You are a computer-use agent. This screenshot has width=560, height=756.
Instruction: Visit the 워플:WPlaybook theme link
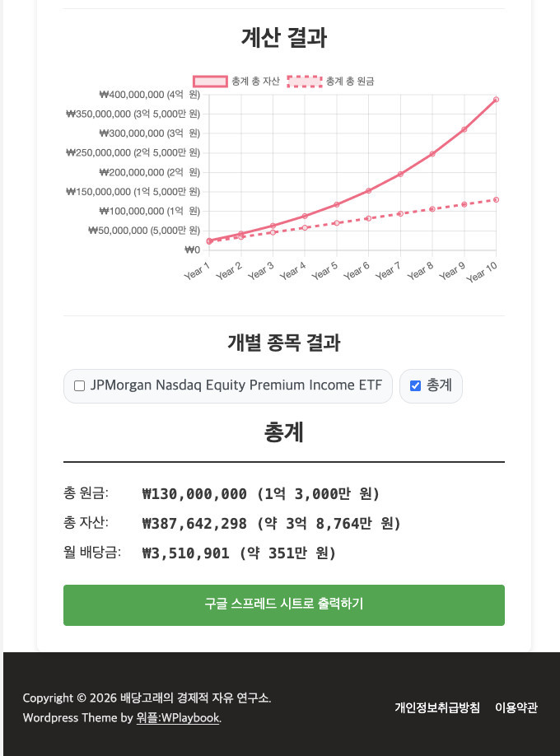coord(178,718)
